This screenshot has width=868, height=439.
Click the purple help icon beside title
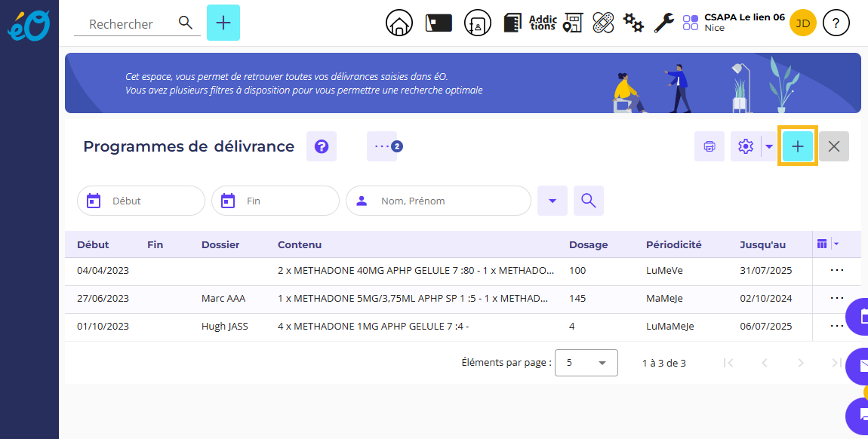point(322,146)
